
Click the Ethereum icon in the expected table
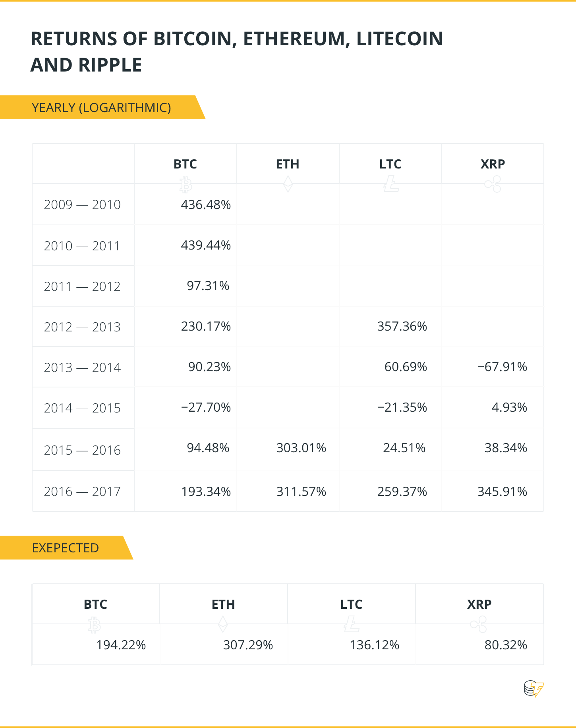pos(223,624)
